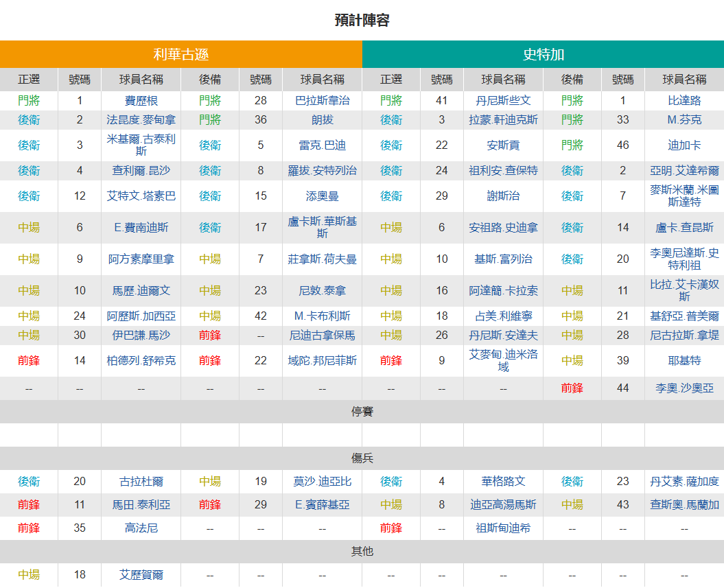This screenshot has height=588, width=724.
Task: Select striker 艾麥甸.迪米洛域
Action: point(503,360)
